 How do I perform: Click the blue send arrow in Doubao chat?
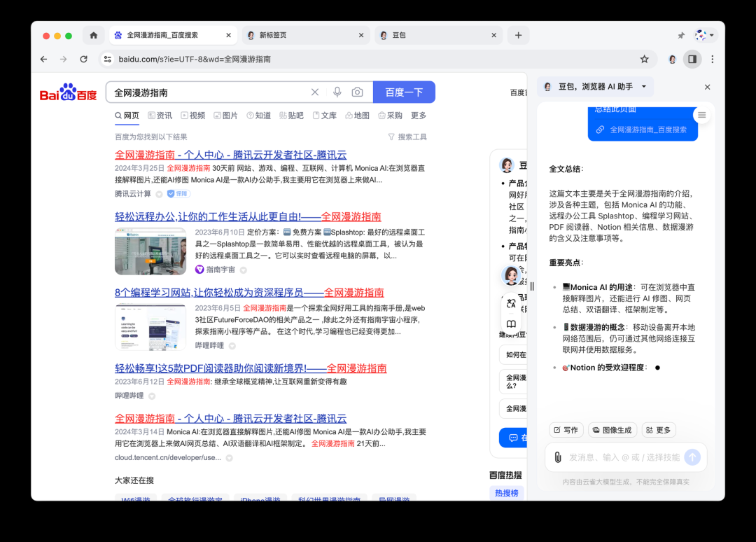pyautogui.click(x=692, y=457)
